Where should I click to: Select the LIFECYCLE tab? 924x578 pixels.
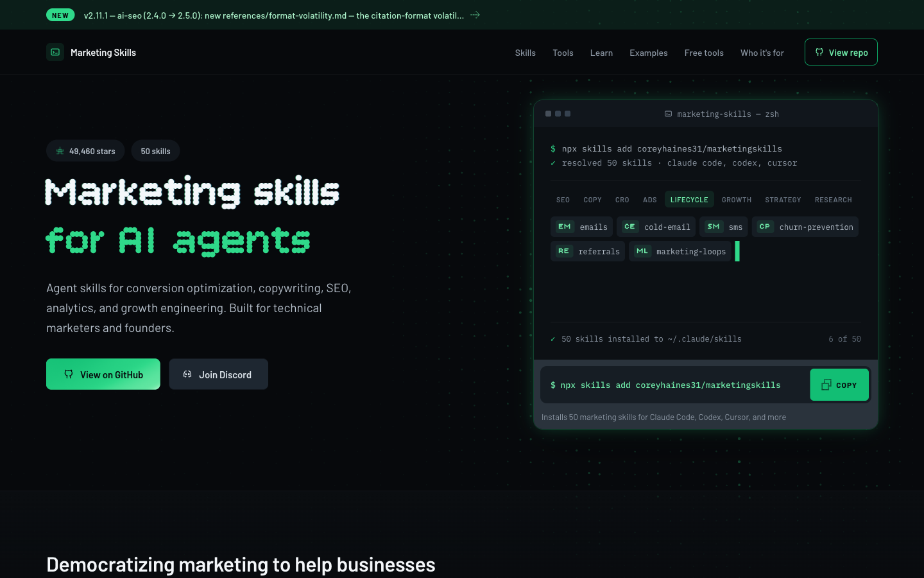click(x=689, y=200)
